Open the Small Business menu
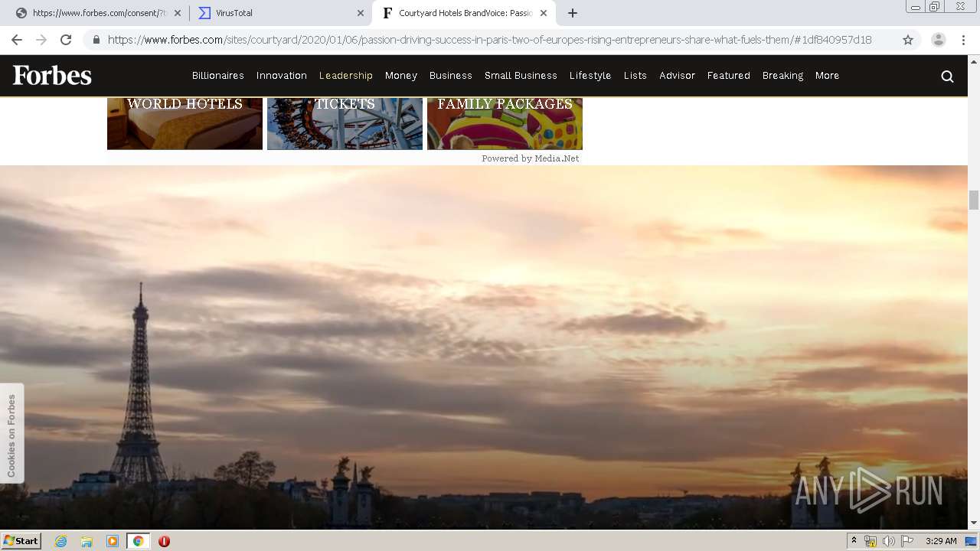 [x=521, y=76]
